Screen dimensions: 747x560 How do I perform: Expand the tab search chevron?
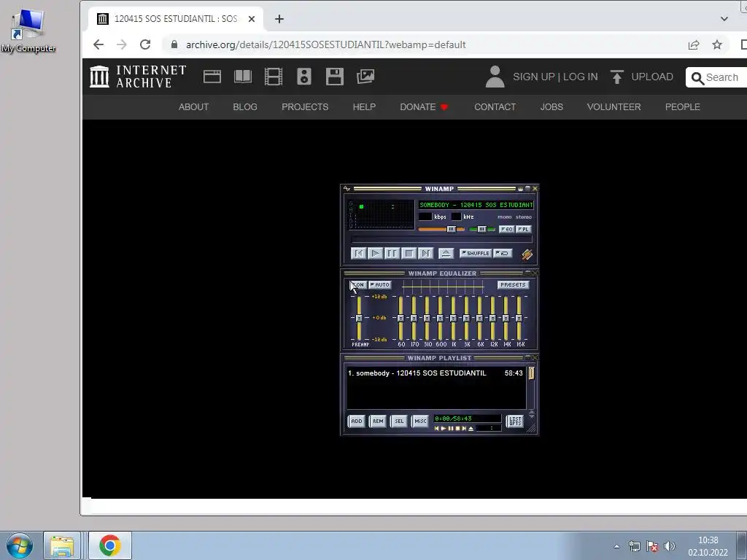click(x=724, y=19)
